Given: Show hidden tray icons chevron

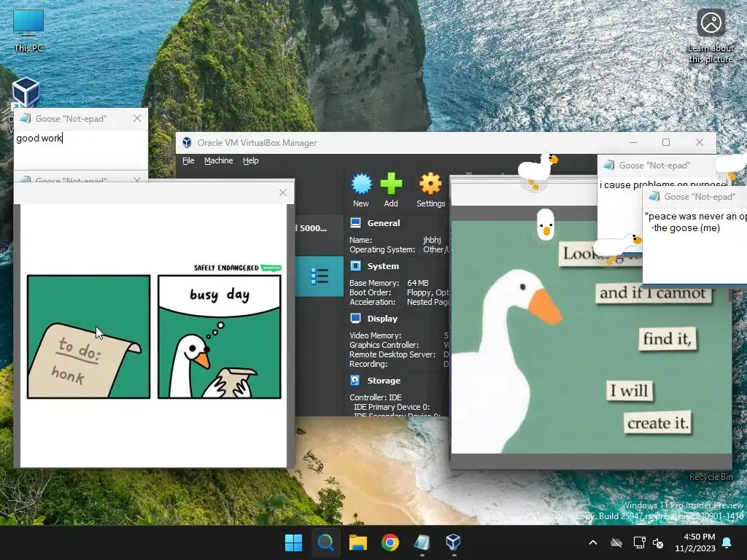Looking at the screenshot, I should click(x=593, y=542).
